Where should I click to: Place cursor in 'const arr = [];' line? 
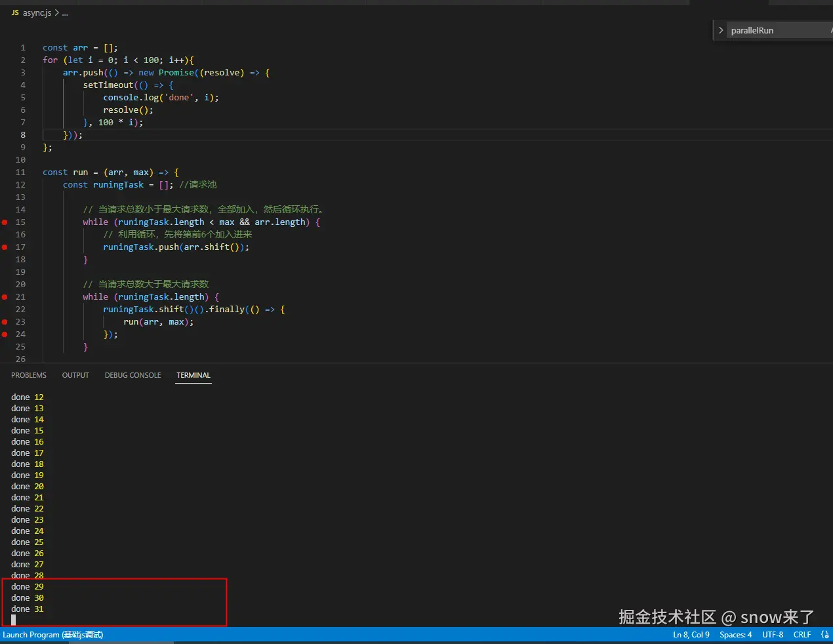(x=80, y=48)
